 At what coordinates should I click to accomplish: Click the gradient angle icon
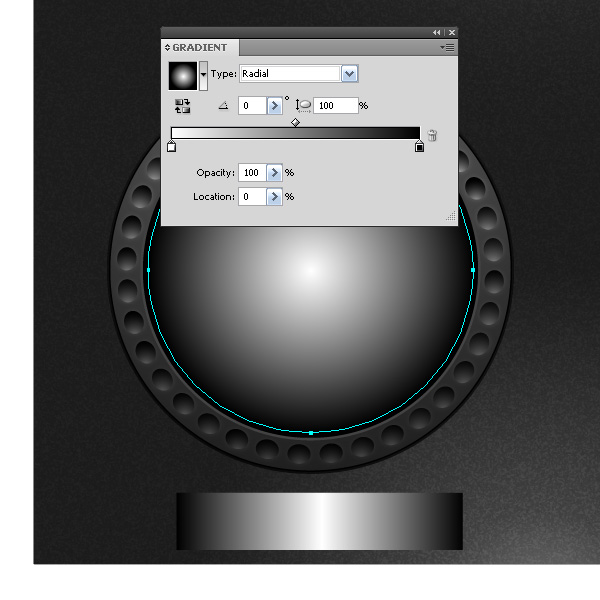pos(223,105)
